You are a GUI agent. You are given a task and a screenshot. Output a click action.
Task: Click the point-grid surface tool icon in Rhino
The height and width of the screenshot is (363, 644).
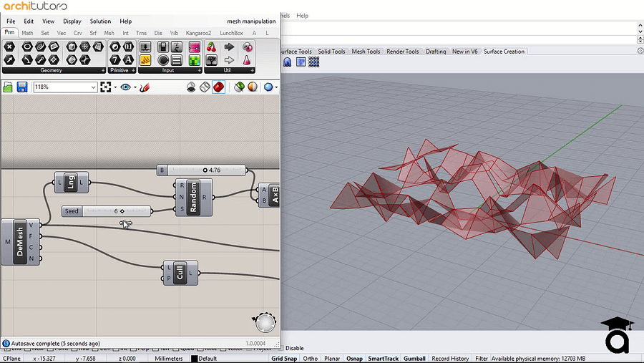coord(314,62)
